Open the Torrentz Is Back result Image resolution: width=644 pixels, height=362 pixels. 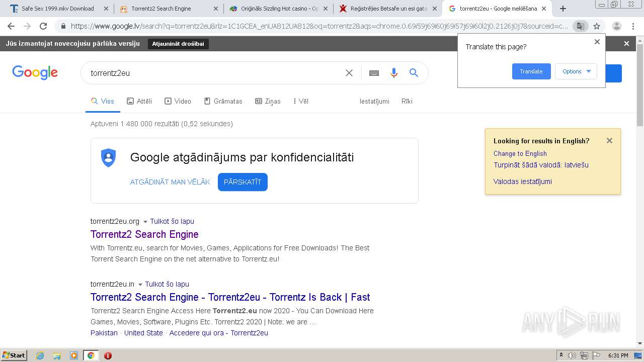(x=230, y=297)
